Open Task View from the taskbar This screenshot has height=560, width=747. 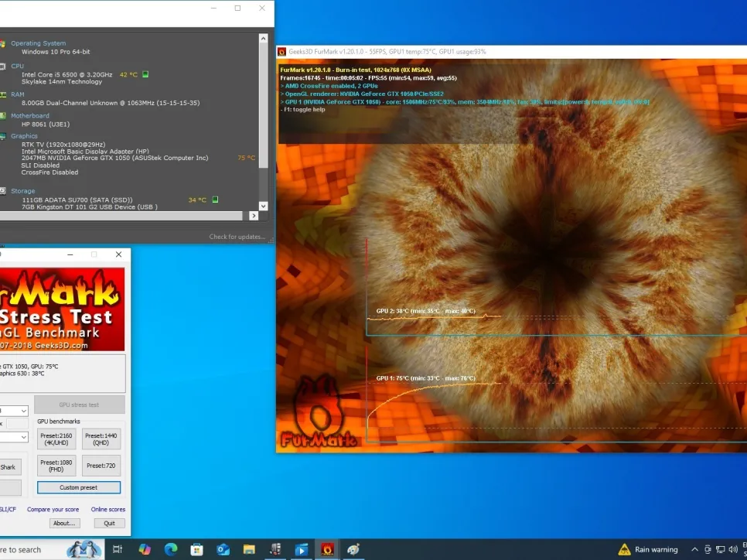[118, 549]
